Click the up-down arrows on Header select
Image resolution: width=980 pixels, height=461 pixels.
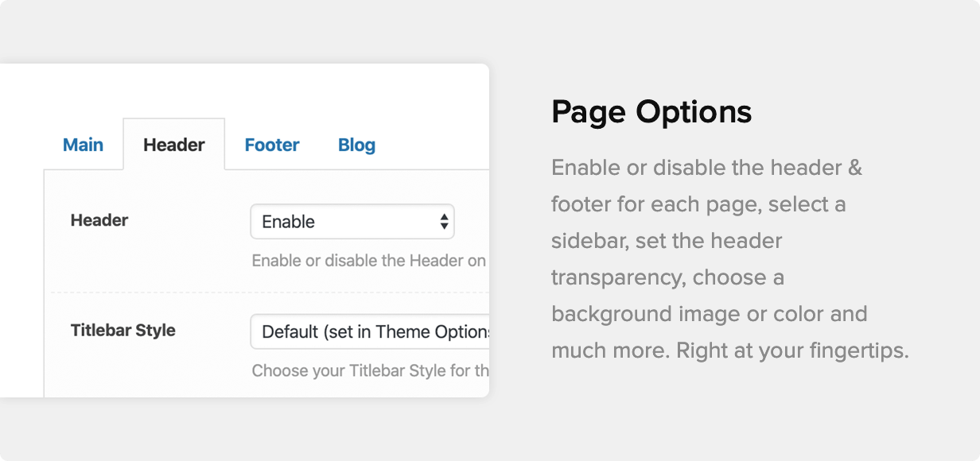[444, 222]
